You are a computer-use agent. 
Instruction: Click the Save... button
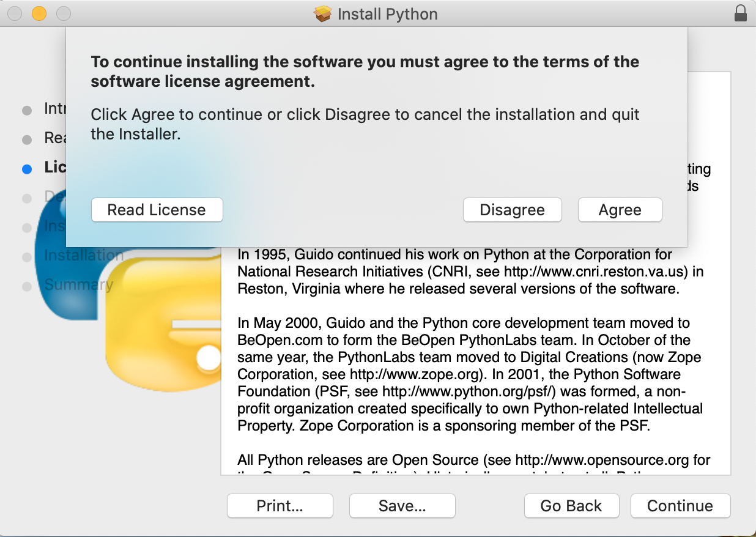(402, 506)
